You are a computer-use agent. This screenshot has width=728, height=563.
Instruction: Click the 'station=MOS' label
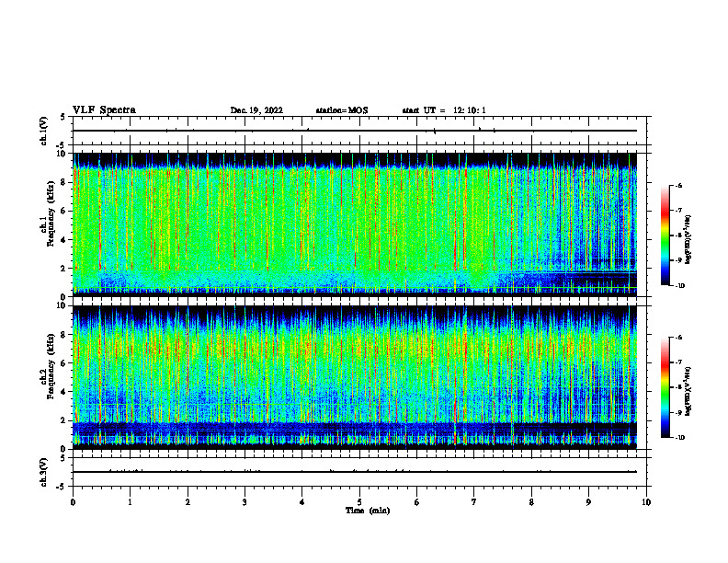[342, 110]
